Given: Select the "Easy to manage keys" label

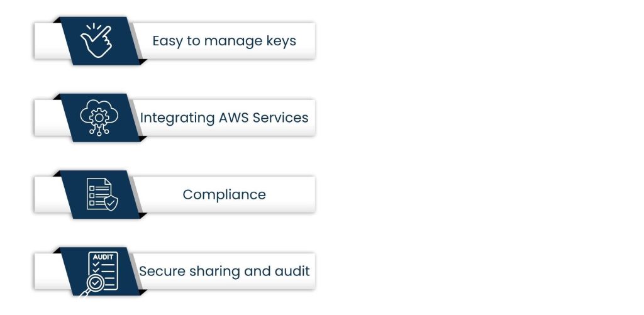Looking at the screenshot, I should (224, 41).
